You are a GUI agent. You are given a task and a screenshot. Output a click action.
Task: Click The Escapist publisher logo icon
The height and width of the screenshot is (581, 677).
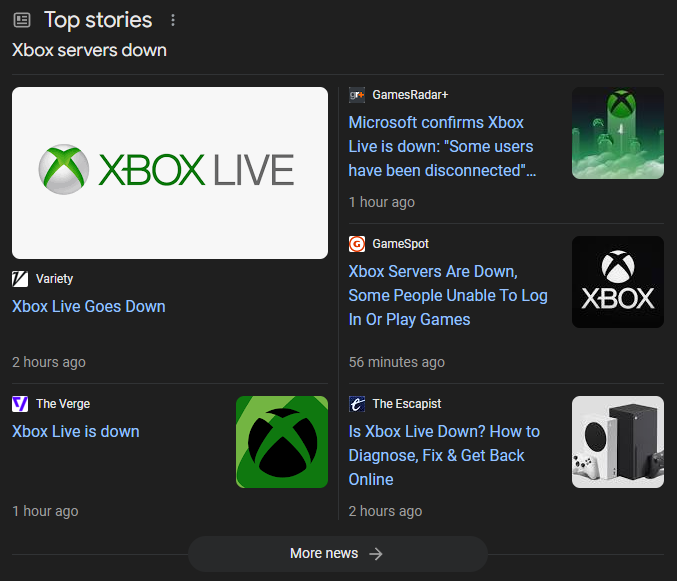[357, 404]
